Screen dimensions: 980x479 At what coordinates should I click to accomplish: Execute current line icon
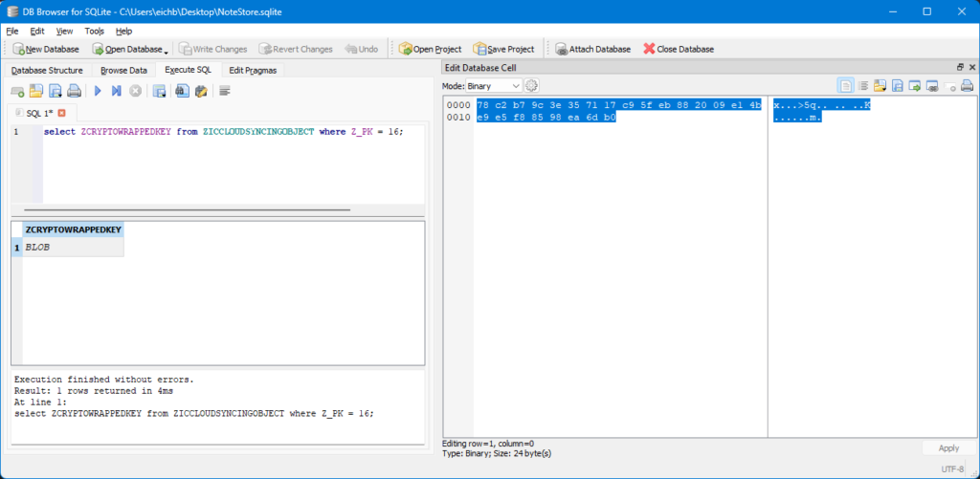click(x=116, y=91)
